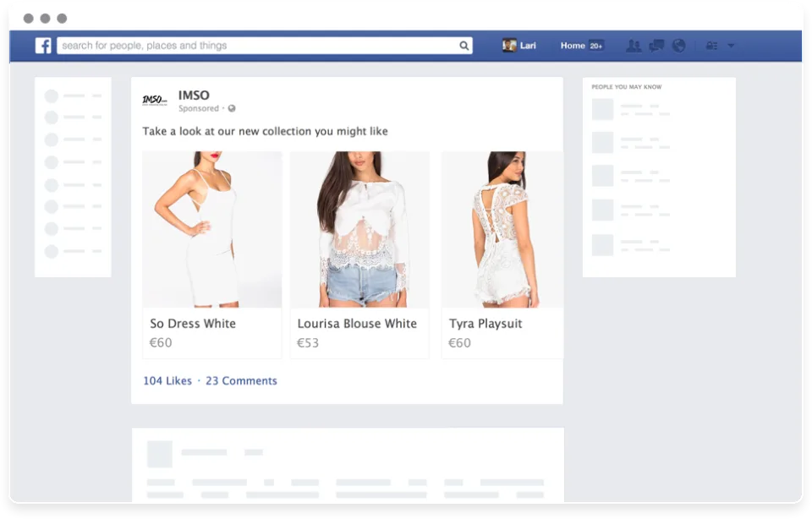Open the privacy shortcuts lock icon
This screenshot has width=812, height=519.
tap(712, 46)
